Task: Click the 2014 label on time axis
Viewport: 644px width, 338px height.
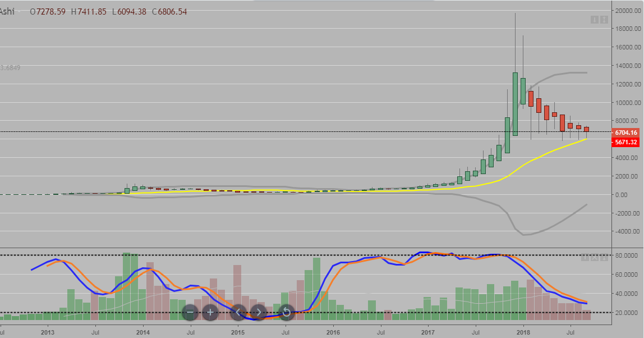Action: (x=143, y=332)
